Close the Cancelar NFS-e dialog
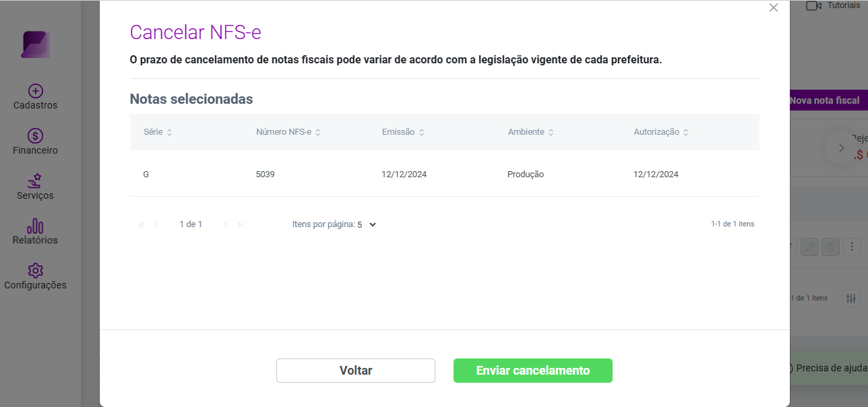The image size is (868, 407). click(774, 8)
